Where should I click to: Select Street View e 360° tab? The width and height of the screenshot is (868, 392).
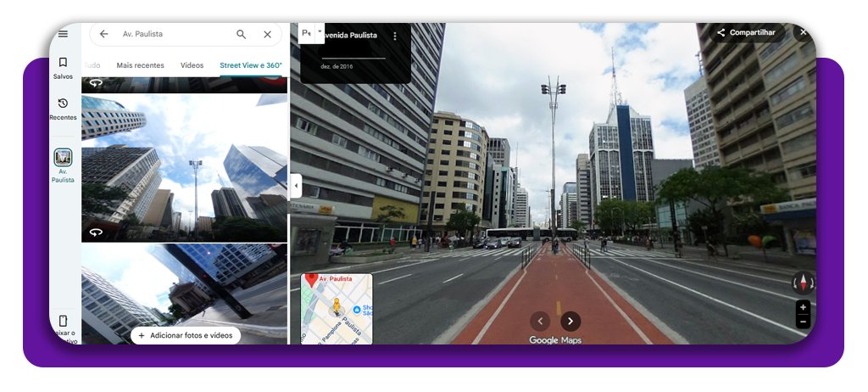tap(251, 65)
